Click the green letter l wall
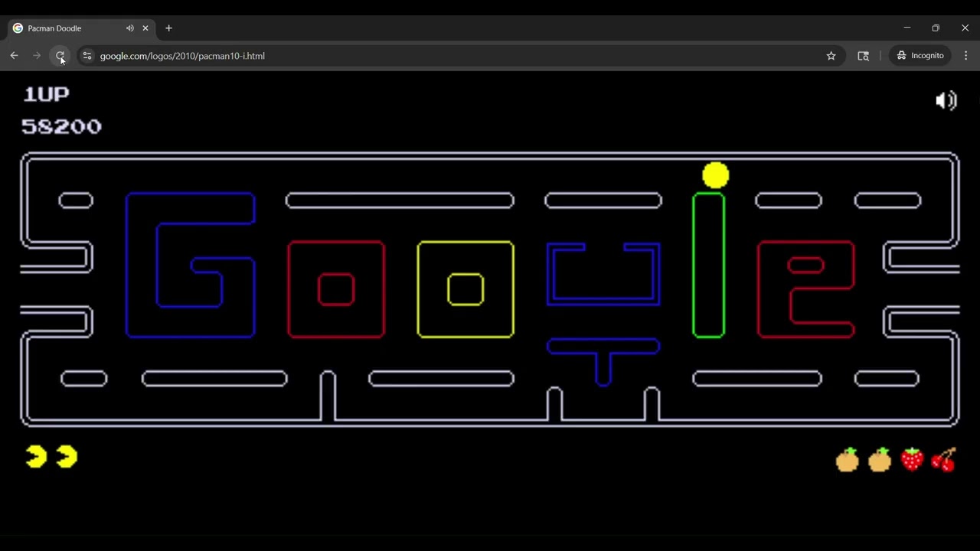The height and width of the screenshot is (551, 980). click(709, 265)
